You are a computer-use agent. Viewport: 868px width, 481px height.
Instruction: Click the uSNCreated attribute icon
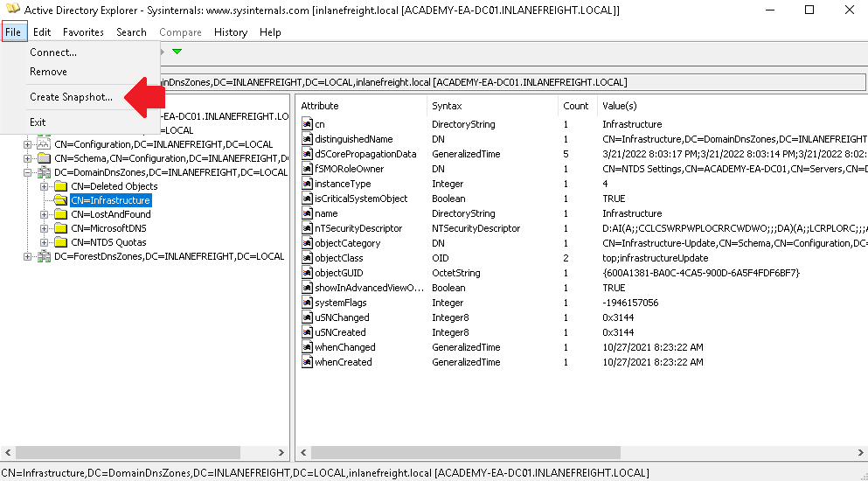(x=307, y=332)
